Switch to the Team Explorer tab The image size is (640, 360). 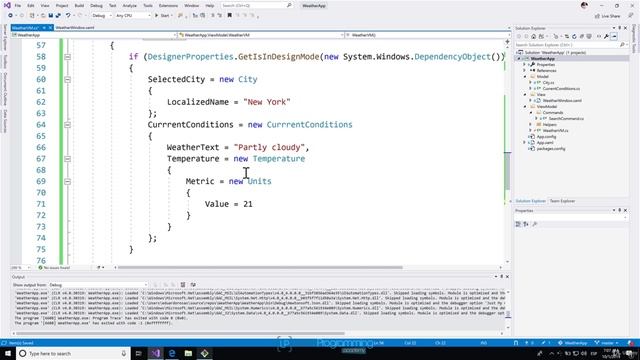562,201
